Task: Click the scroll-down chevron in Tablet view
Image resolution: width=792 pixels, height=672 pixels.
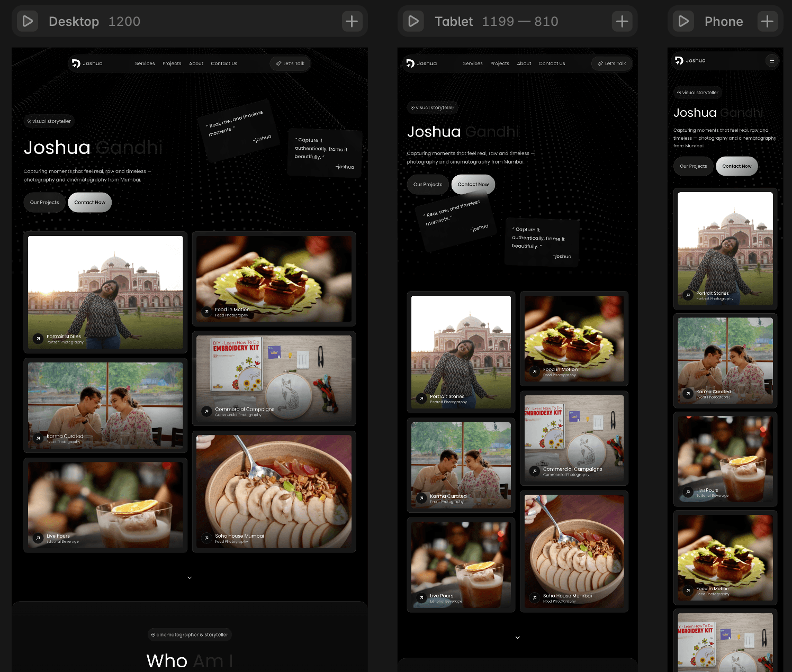Action: tap(517, 638)
